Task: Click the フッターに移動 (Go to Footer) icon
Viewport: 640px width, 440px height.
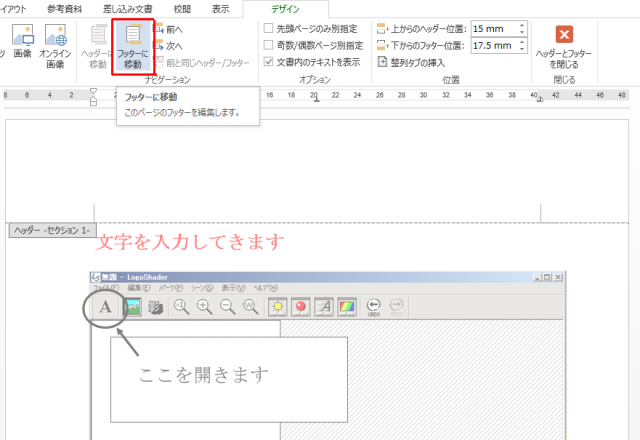Action: click(x=132, y=45)
